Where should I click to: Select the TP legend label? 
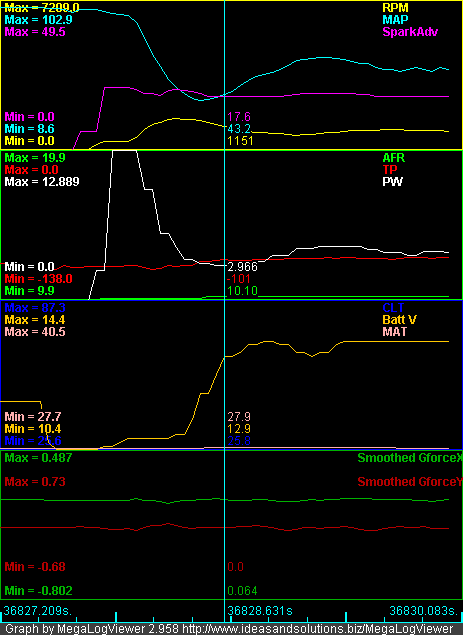(x=390, y=170)
